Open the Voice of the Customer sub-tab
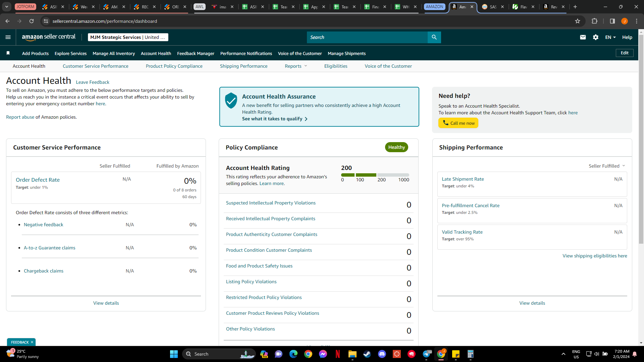 click(x=388, y=66)
